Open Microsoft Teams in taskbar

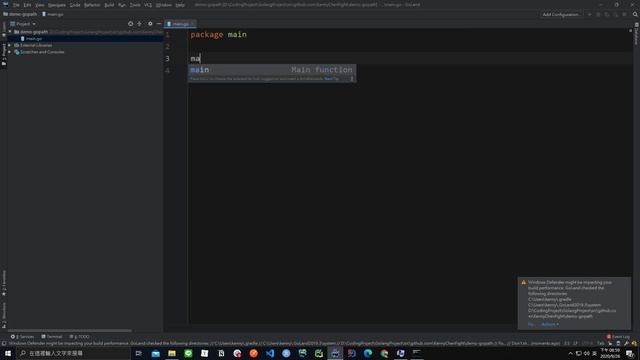[x=400, y=353]
